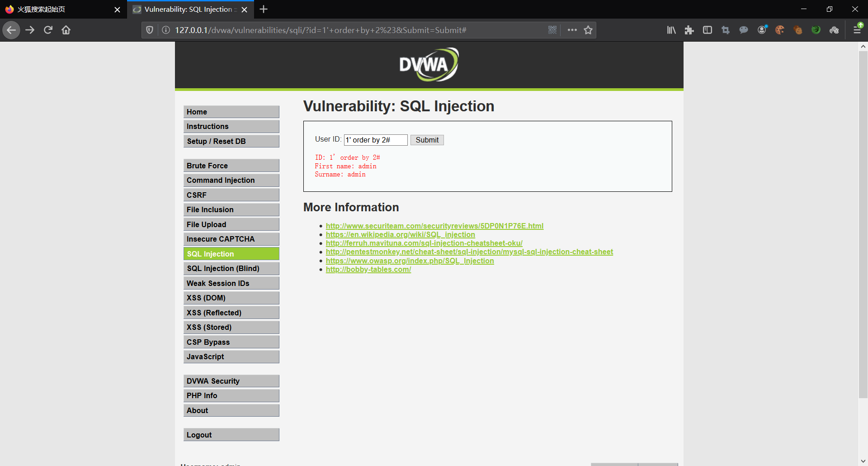This screenshot has height=466, width=868.
Task: Open the owasp.org SQL_Injection link
Action: point(410,261)
